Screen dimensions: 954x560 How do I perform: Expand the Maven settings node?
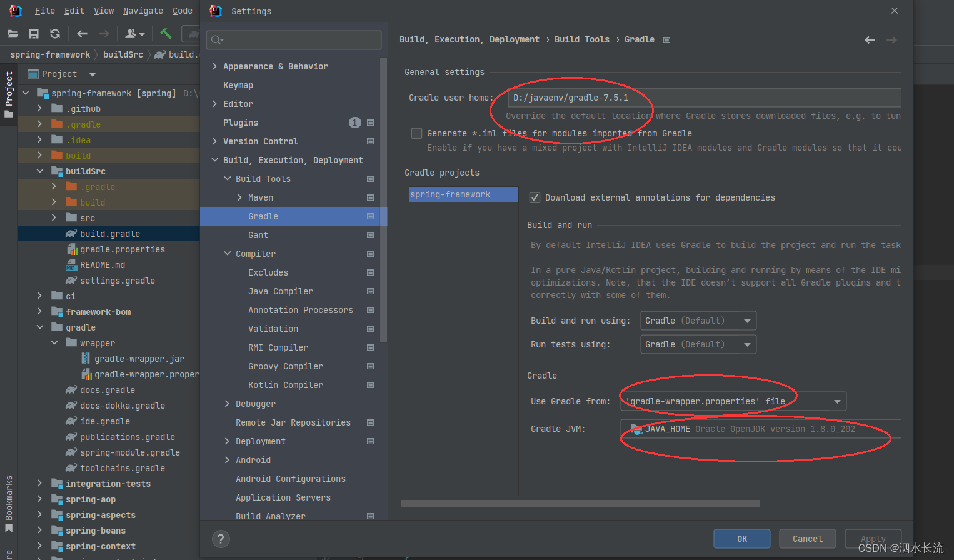pyautogui.click(x=239, y=197)
